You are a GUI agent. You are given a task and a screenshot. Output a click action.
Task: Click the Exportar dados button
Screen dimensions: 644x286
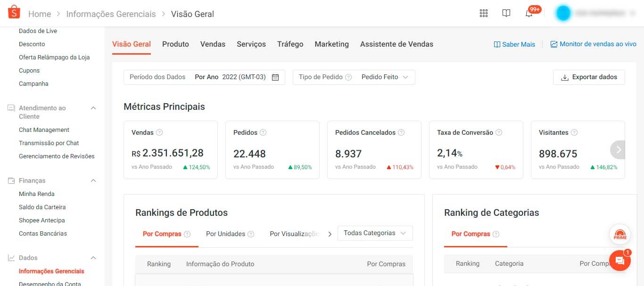click(x=589, y=77)
